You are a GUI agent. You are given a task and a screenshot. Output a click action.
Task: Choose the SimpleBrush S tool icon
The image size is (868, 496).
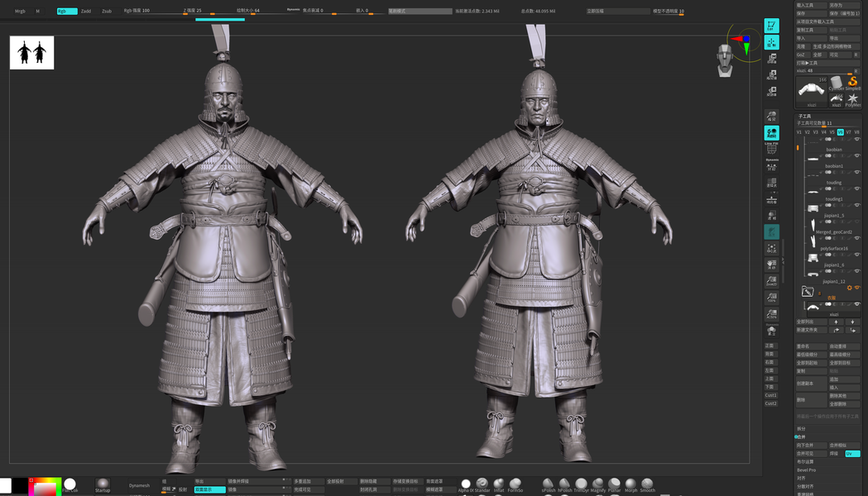pyautogui.click(x=853, y=83)
